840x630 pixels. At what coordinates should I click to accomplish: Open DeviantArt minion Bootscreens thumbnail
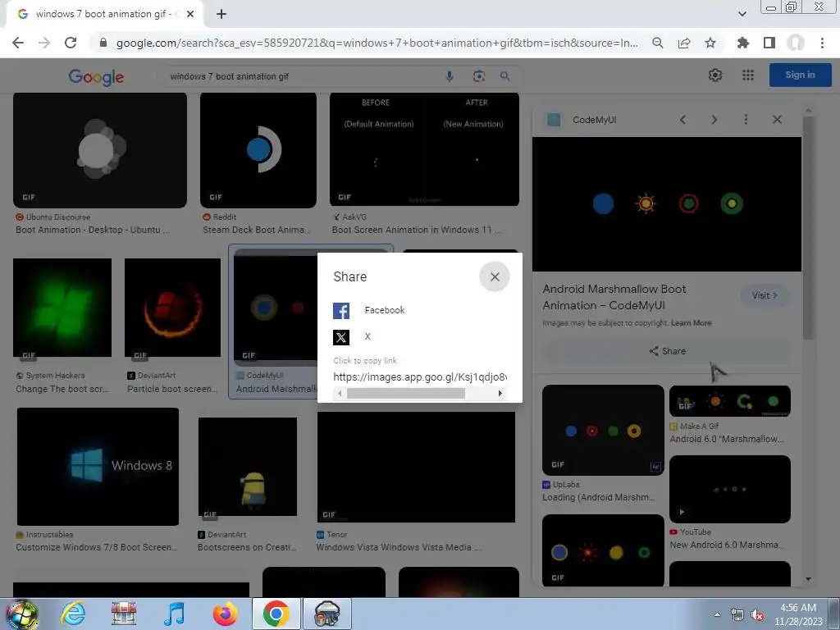(x=248, y=467)
